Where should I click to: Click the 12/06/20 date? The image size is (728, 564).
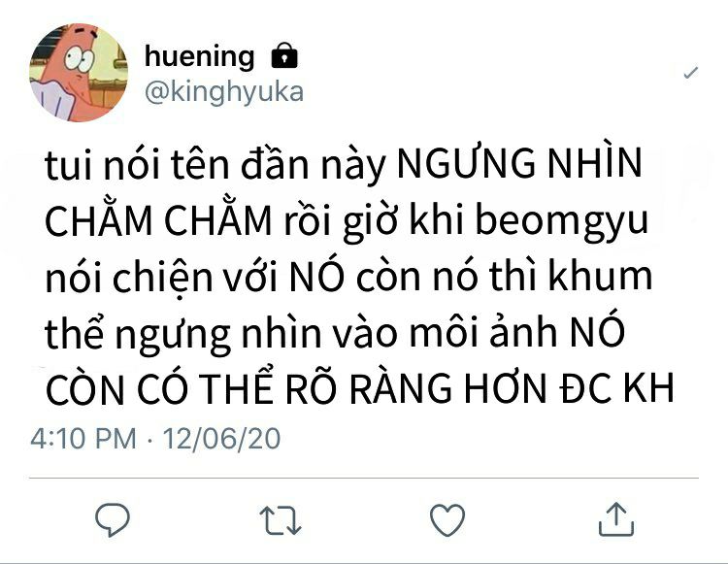pyautogui.click(x=221, y=438)
